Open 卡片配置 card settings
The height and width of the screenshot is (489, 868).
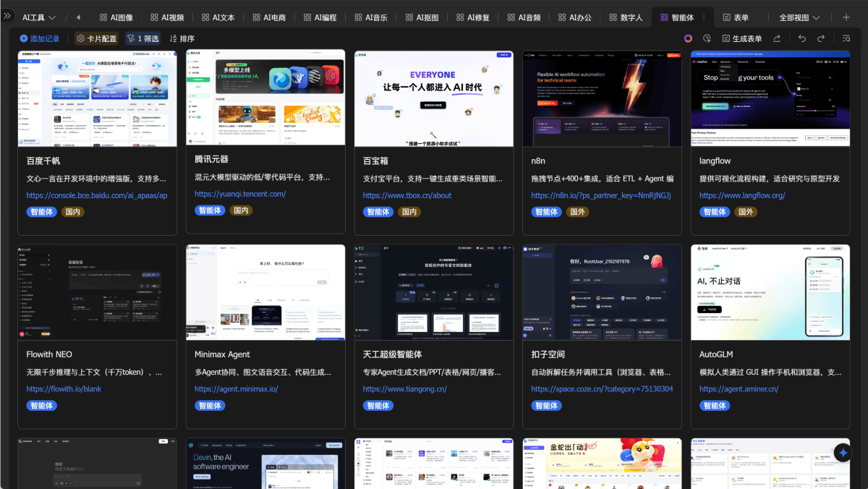pyautogui.click(x=96, y=38)
